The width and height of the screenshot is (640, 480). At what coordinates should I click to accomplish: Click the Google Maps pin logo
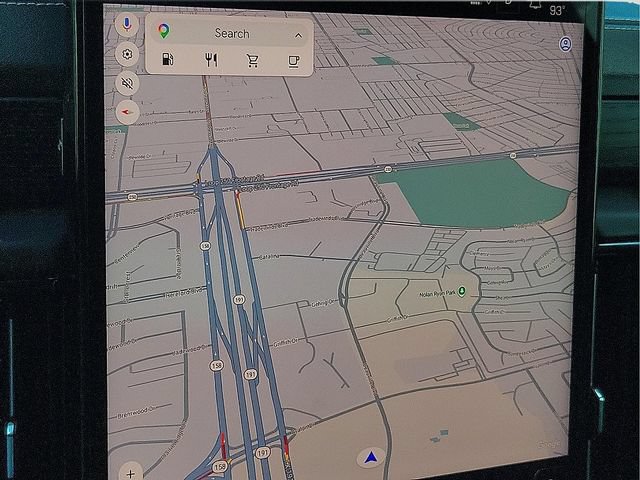pyautogui.click(x=164, y=31)
